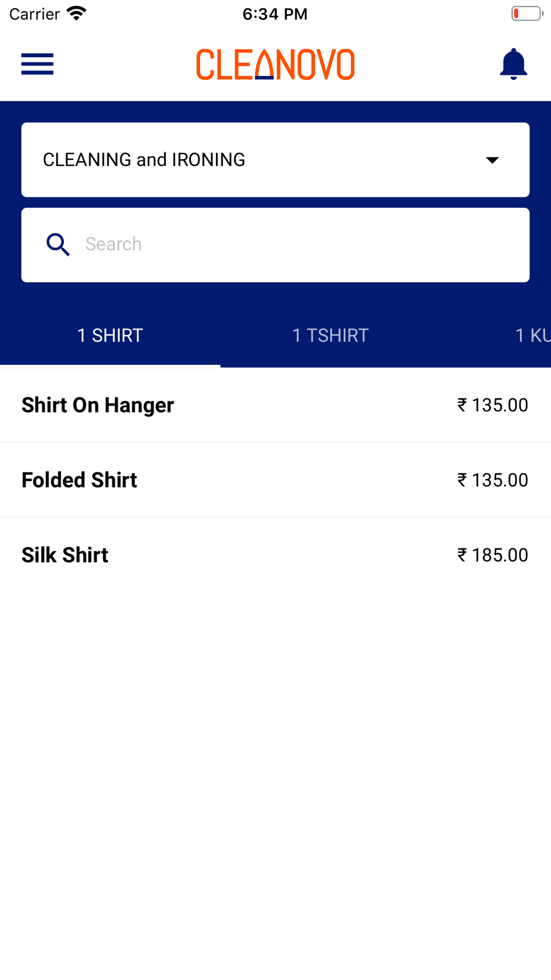Tap the search magnifier icon

58,244
